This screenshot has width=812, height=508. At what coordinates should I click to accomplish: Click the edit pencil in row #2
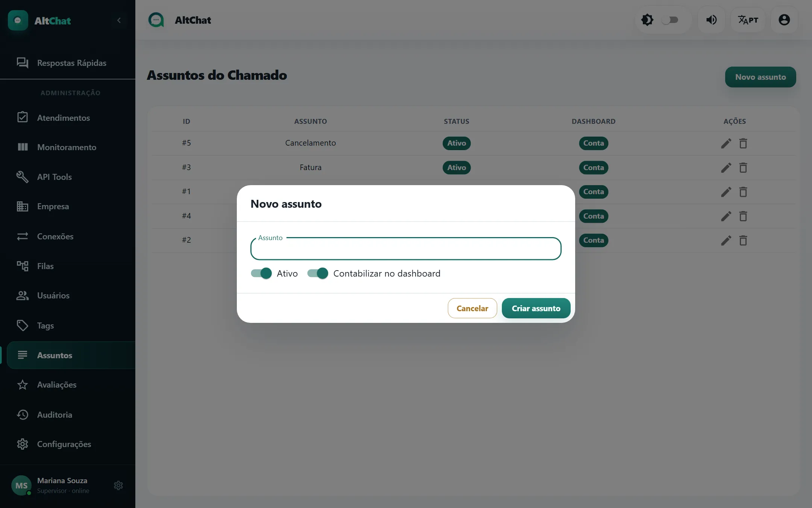coord(726,240)
